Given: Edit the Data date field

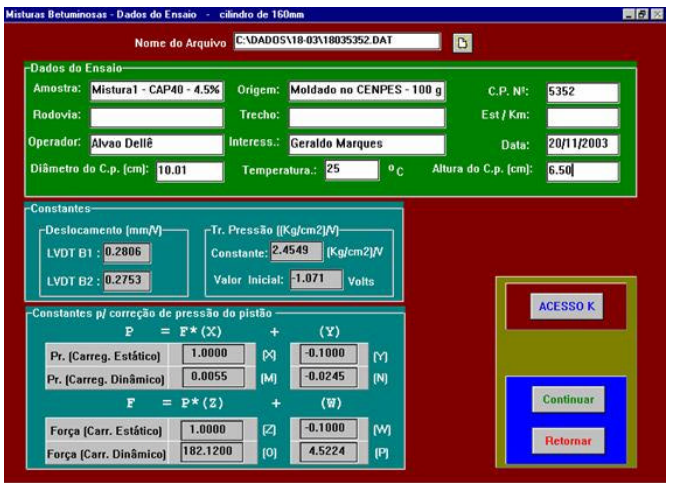Looking at the screenshot, I should (582, 143).
